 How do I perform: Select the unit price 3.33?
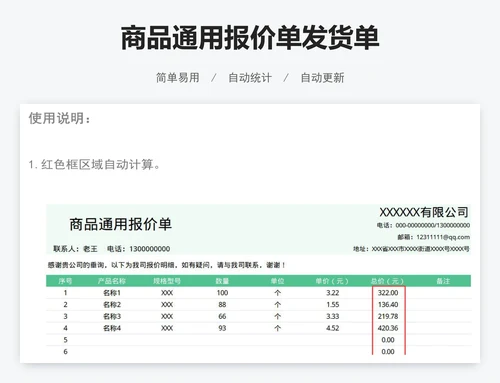click(x=333, y=316)
